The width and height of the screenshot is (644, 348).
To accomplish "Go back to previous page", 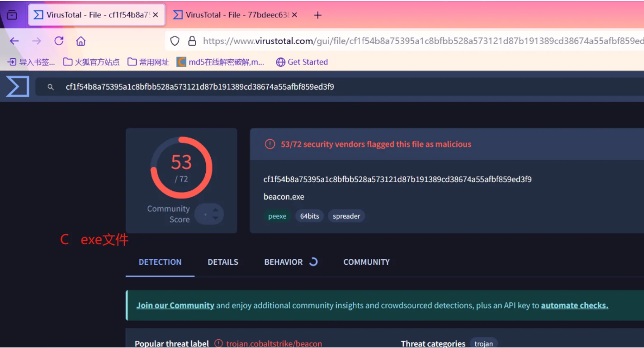I will coord(14,41).
